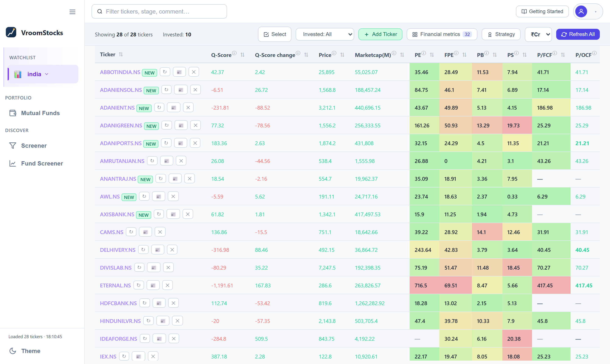Sort by PB column arrows

[x=495, y=55]
